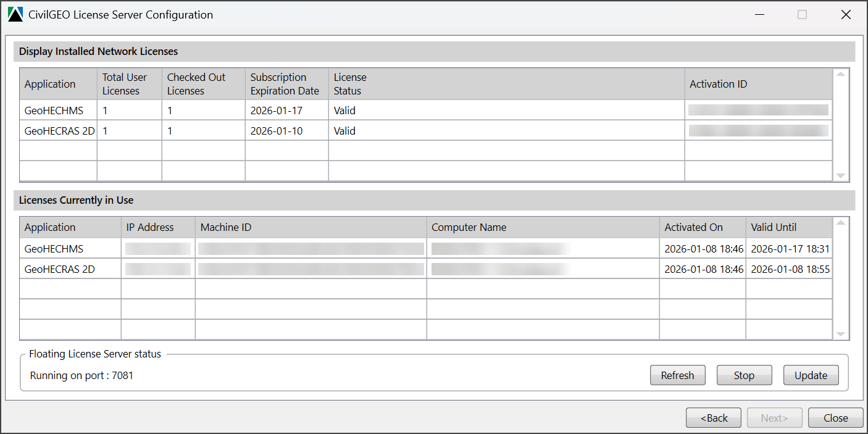This screenshot has height=434, width=868.
Task: Click the Activated On column header
Action: (703, 227)
